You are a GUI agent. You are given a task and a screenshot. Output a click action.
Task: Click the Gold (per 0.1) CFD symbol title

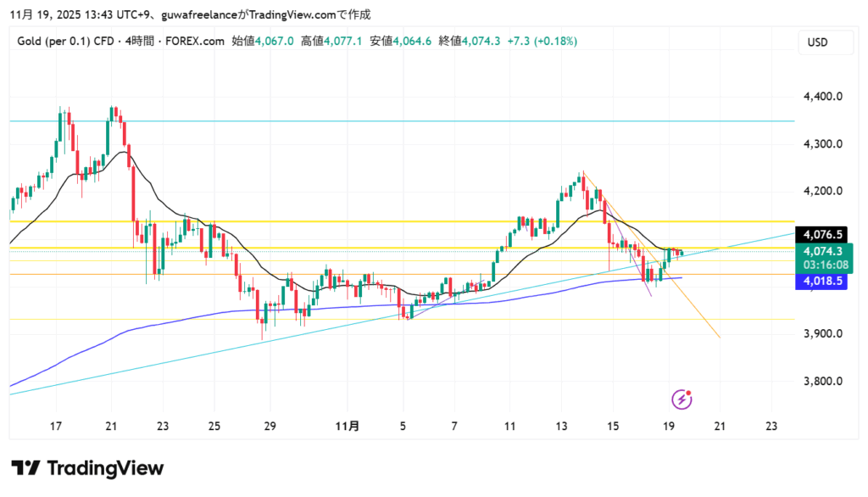pyautogui.click(x=70, y=41)
